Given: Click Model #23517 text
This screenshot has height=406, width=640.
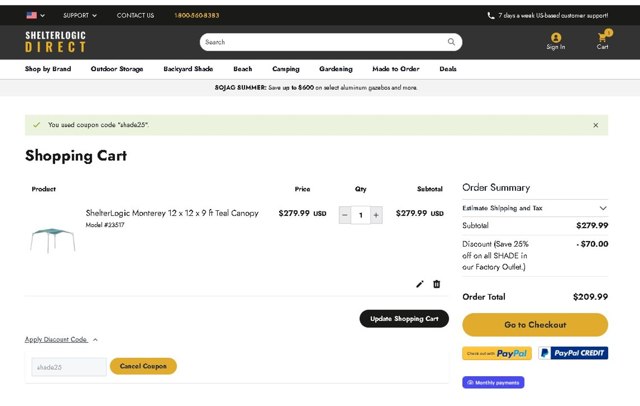Looking at the screenshot, I should click(105, 225).
